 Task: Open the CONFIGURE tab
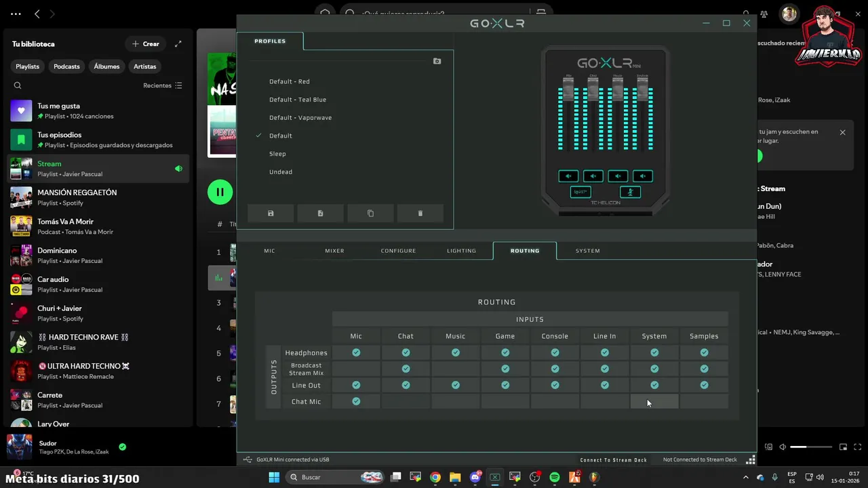pyautogui.click(x=398, y=251)
